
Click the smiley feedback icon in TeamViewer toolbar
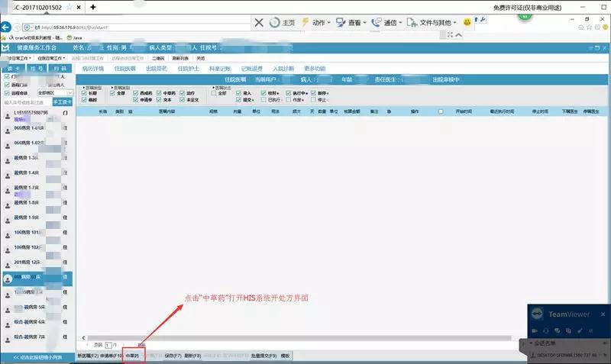[467, 23]
